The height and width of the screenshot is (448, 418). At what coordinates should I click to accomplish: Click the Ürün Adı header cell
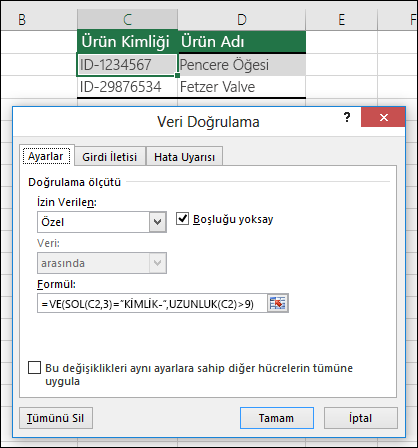[x=242, y=42]
